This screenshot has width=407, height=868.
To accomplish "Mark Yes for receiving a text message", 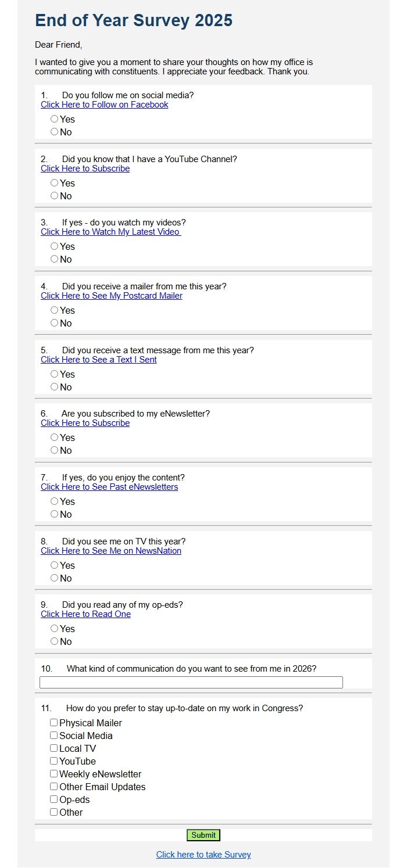I will point(55,374).
